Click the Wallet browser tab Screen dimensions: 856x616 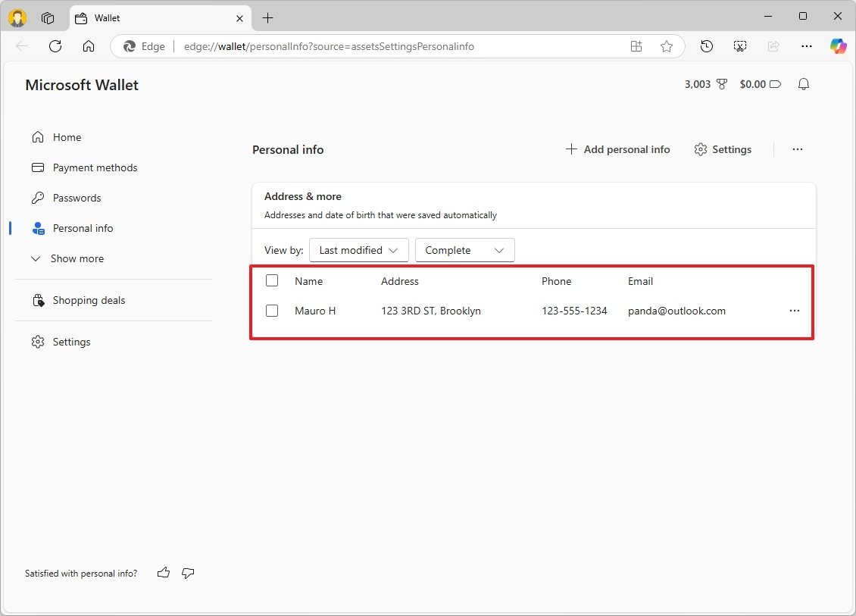coord(161,18)
